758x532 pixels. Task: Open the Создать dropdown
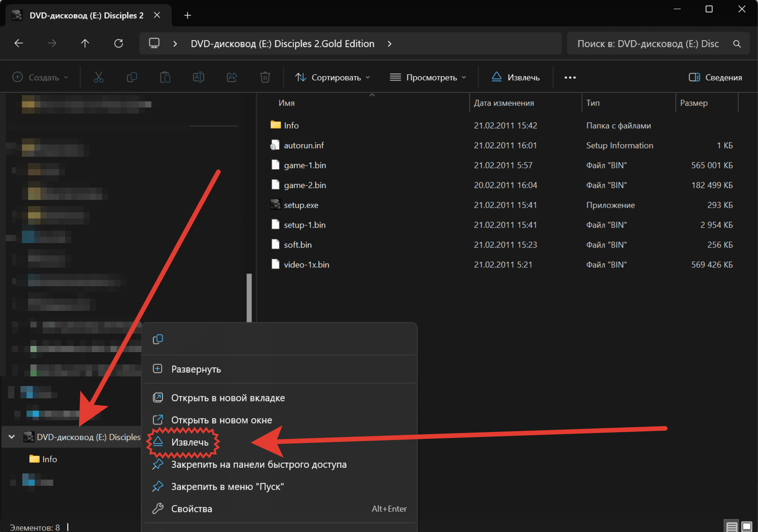tap(40, 77)
